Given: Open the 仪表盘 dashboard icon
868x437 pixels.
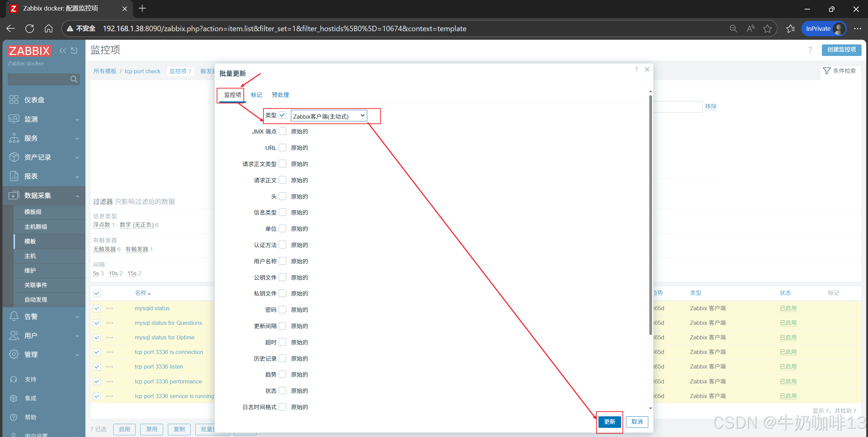Looking at the screenshot, I should 14,100.
